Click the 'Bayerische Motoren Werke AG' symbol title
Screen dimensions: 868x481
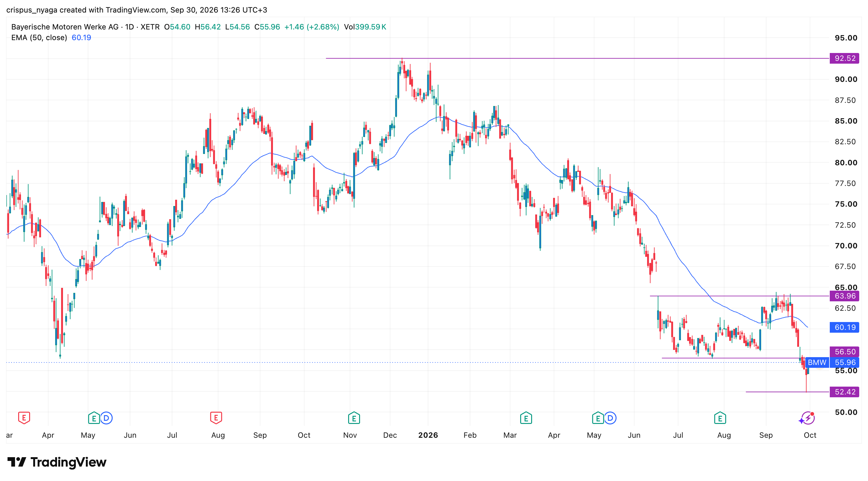65,27
